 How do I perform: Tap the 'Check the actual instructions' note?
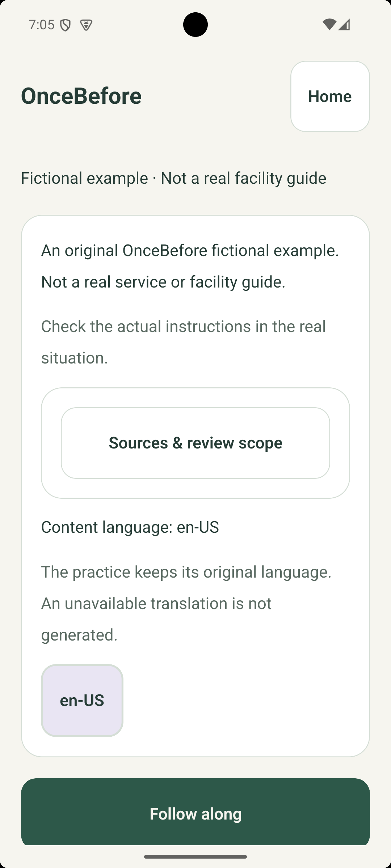pyautogui.click(x=184, y=342)
